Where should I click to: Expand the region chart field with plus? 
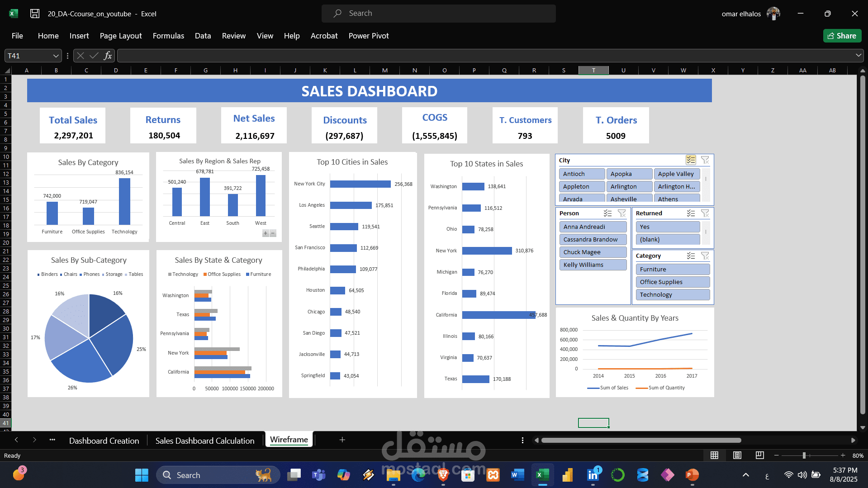tap(266, 233)
